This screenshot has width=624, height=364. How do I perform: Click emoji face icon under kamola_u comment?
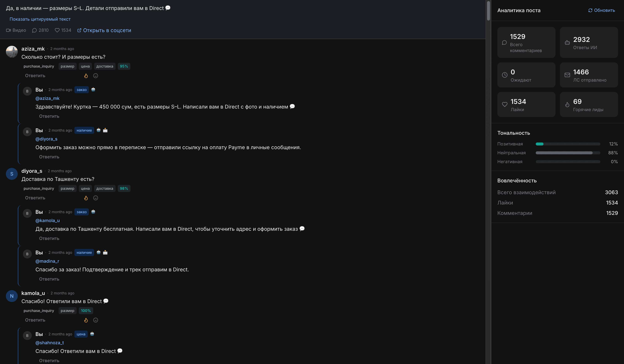(x=96, y=320)
